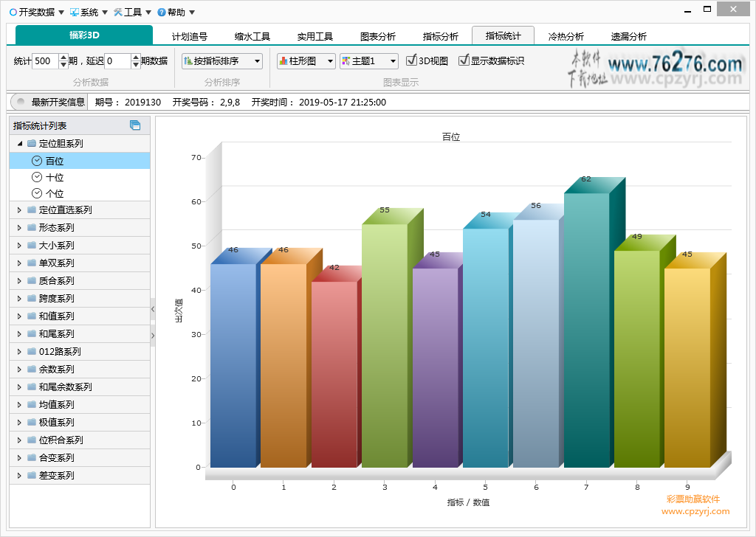This screenshot has height=537, width=756.
Task: Click the 帮助 question mark icon
Action: click(x=162, y=12)
